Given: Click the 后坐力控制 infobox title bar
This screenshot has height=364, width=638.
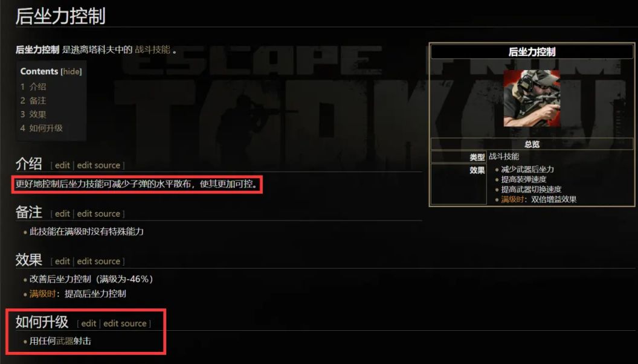Looking at the screenshot, I should tap(532, 52).
